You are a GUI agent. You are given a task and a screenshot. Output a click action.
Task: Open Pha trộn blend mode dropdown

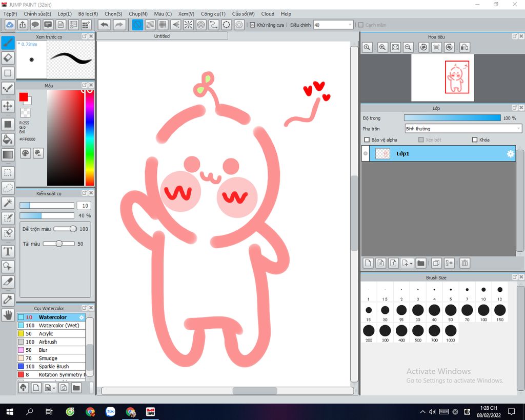click(x=463, y=129)
